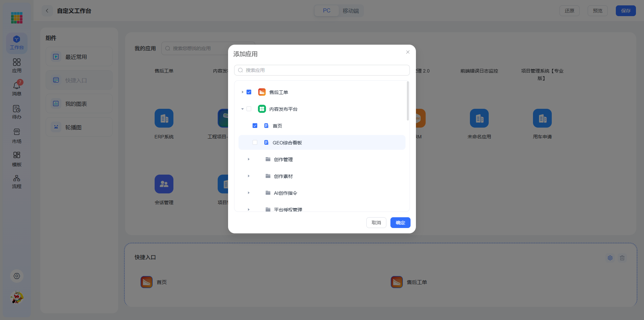Viewport: 644px width, 320px height.
Task: Expand the 售后工单 tree node
Action: pyautogui.click(x=243, y=92)
